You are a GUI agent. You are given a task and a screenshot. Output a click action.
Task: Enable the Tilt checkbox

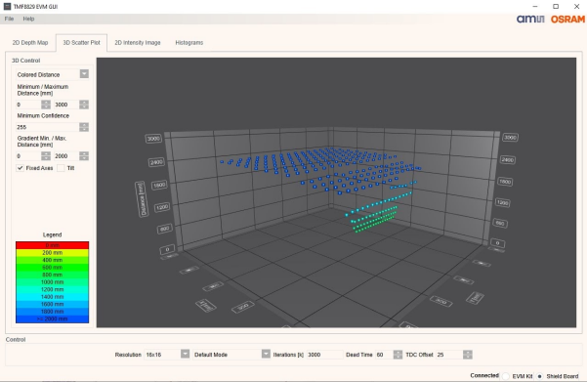pyautogui.click(x=61, y=168)
